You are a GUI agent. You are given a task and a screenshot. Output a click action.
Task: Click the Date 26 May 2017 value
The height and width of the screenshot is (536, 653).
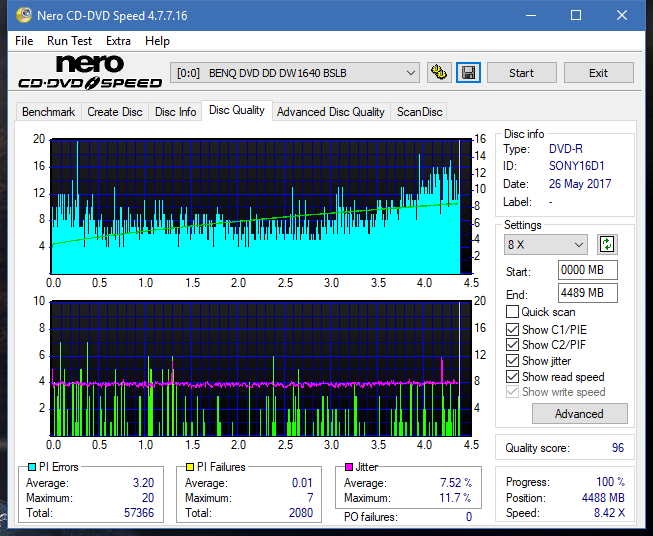coord(580,184)
